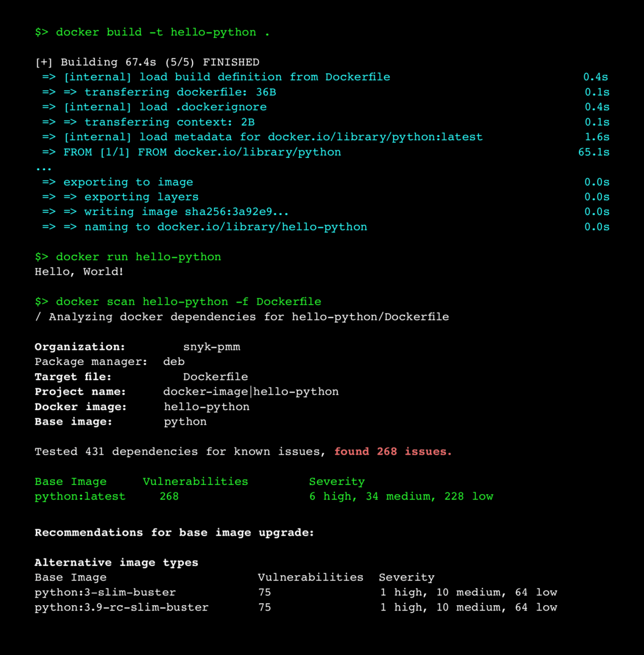Click the 'Hello, World!' output

tap(79, 271)
